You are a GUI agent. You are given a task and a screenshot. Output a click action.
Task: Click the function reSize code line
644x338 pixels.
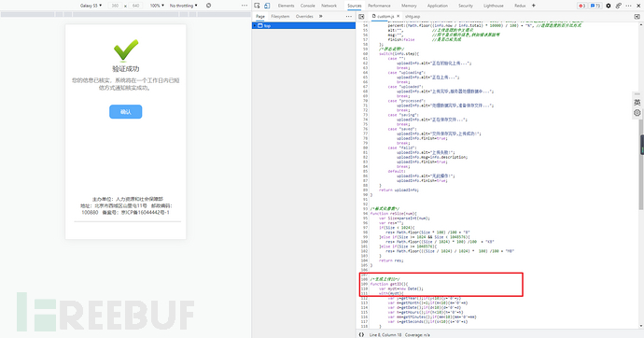pos(393,214)
